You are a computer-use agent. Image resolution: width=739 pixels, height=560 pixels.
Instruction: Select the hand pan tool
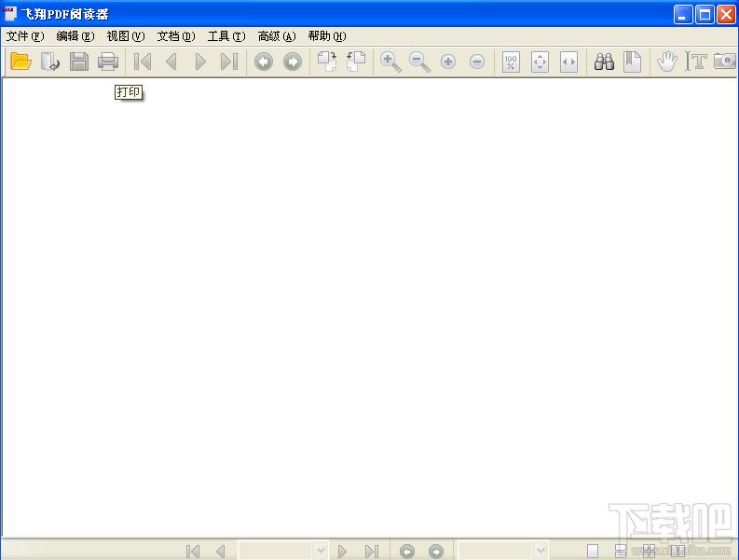(667, 61)
